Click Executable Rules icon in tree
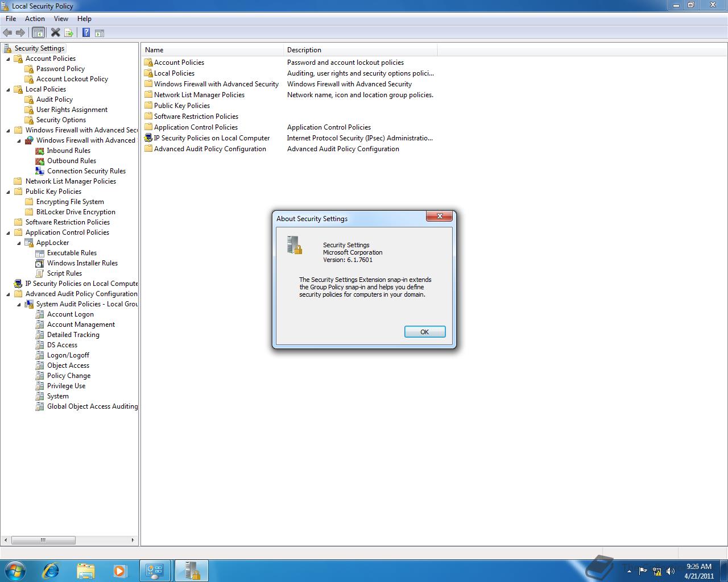 40,253
